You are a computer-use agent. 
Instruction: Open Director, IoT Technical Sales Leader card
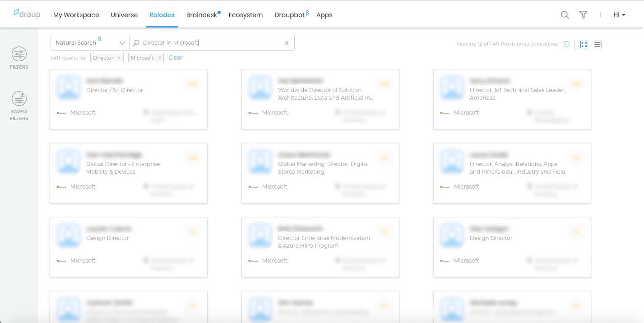click(512, 99)
